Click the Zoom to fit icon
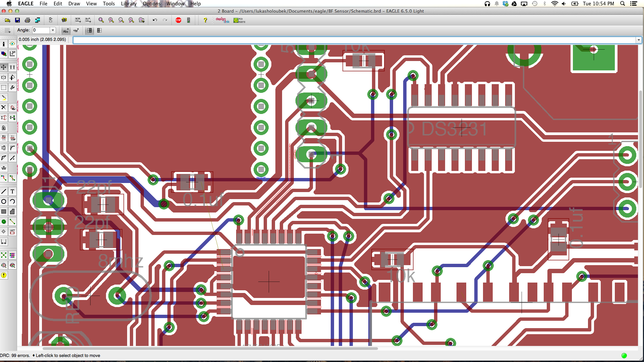This screenshot has height=362, width=644. (101, 20)
